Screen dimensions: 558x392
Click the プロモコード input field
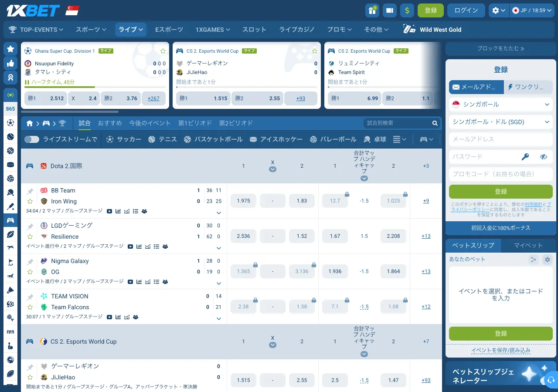point(501,174)
